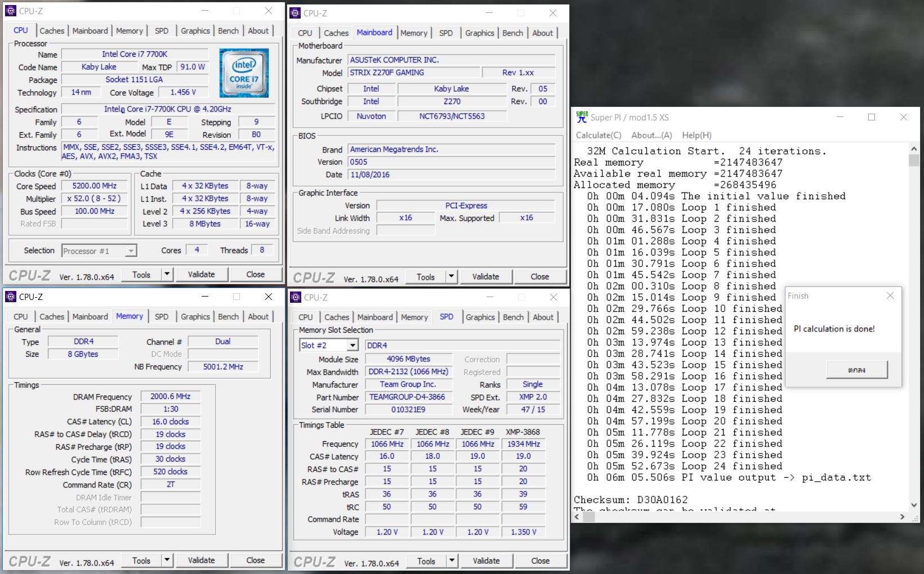The image size is (924, 574).
Task: Maximize the Super PI window
Action: coord(872,117)
